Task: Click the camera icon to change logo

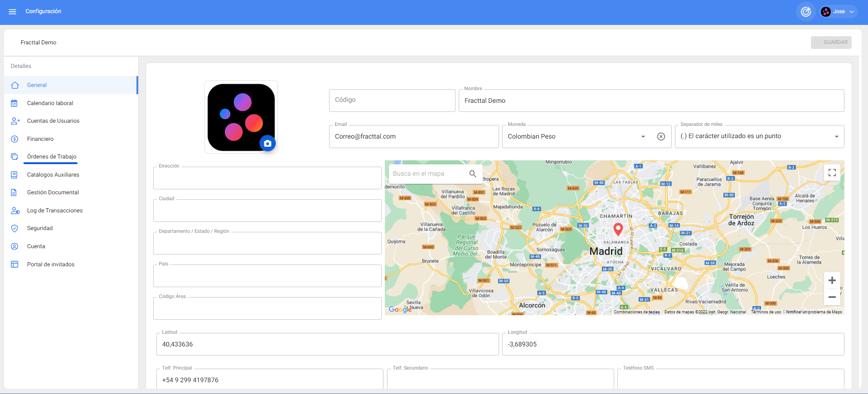Action: pyautogui.click(x=267, y=144)
